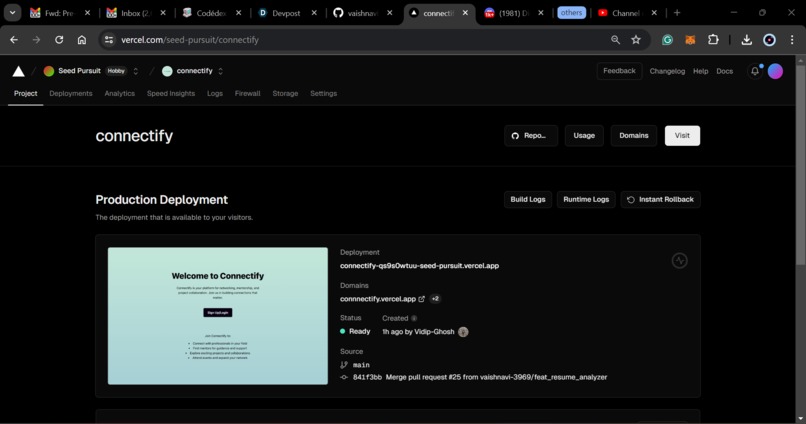Open the Docs link
The width and height of the screenshot is (806, 424).
click(x=725, y=71)
